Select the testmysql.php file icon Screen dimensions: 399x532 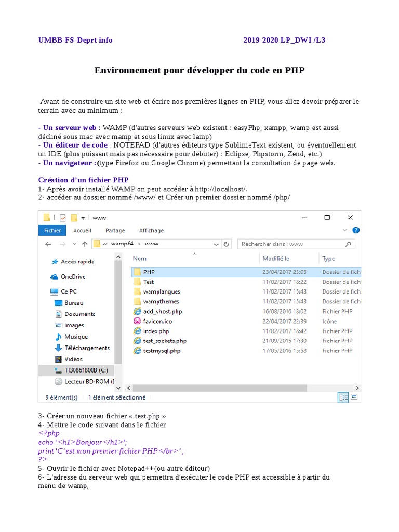(x=137, y=351)
